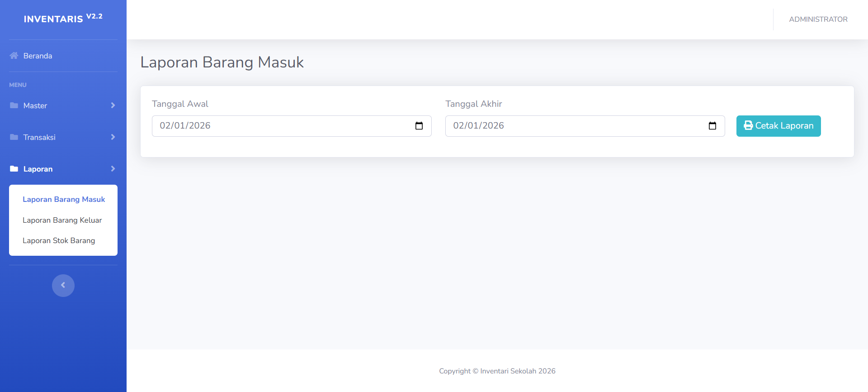Viewport: 868px width, 392px height.
Task: Focus the Tanggal Awal date field
Action: tap(280, 126)
